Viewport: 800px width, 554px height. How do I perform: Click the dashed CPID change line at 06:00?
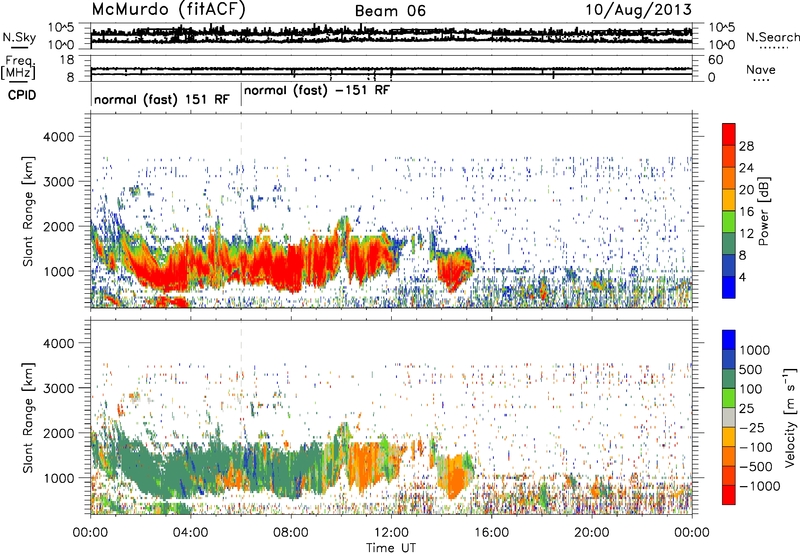click(241, 211)
